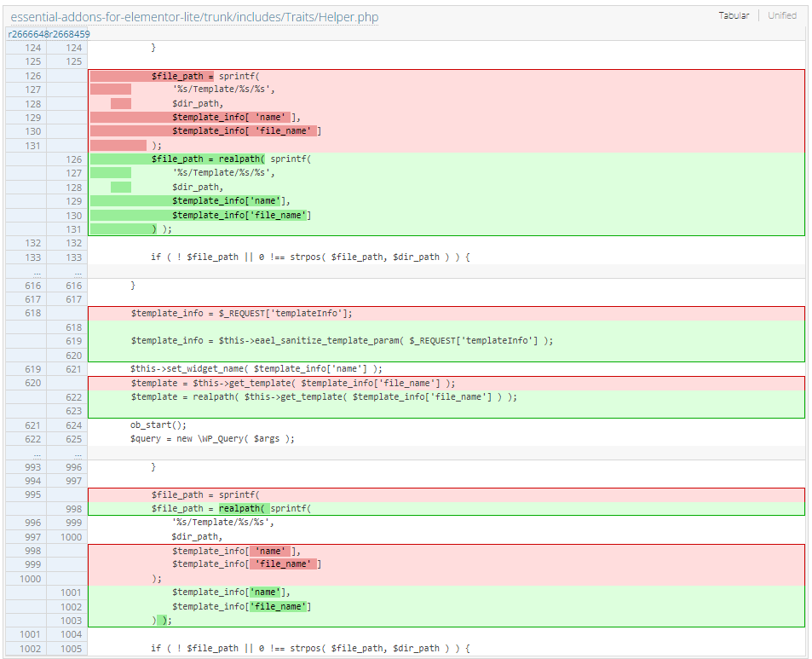Switch to the Unified diff view
The width and height of the screenshot is (812, 659).
781,15
